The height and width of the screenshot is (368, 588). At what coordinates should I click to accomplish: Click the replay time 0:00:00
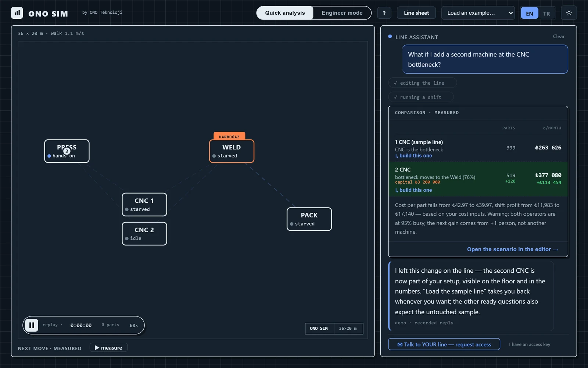click(x=81, y=325)
